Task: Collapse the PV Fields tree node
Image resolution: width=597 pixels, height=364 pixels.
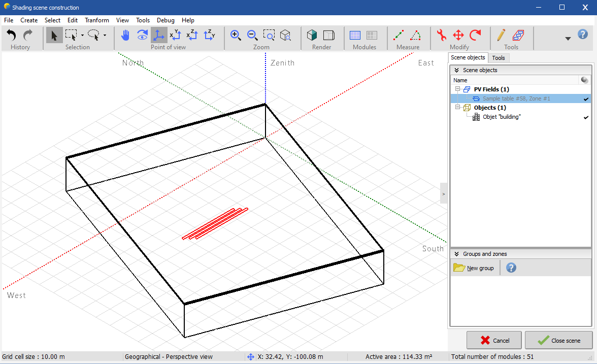Action: tap(458, 89)
